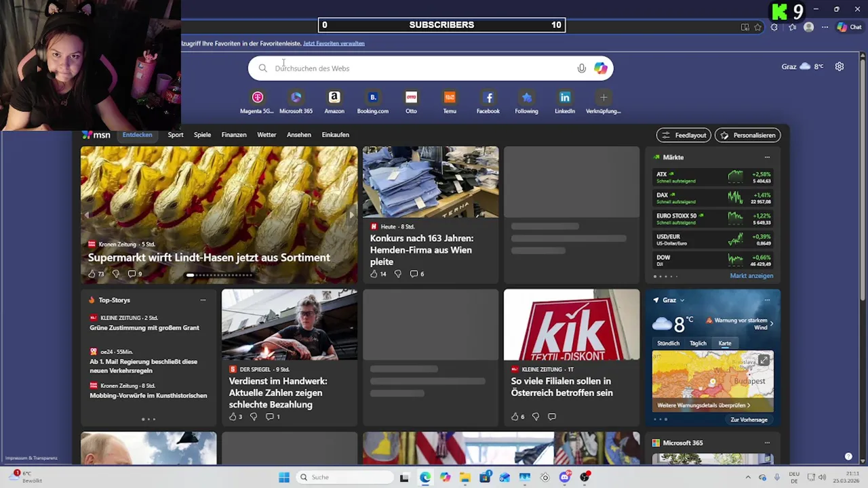Add this page to favorites star

coord(758,27)
